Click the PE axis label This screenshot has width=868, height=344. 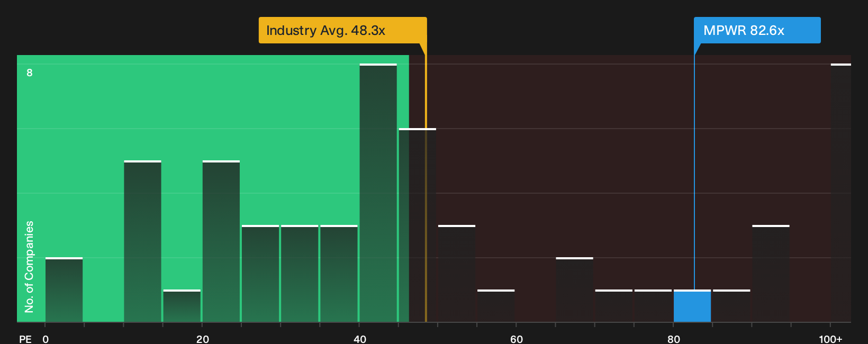[x=25, y=339]
